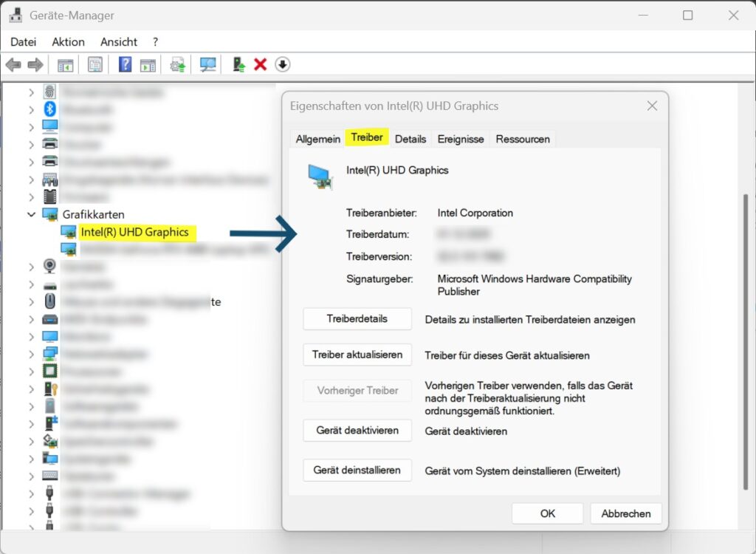The height and width of the screenshot is (554, 756).
Task: Click the icon beside Intel(R) UHD Graphics
Action: coord(69,232)
